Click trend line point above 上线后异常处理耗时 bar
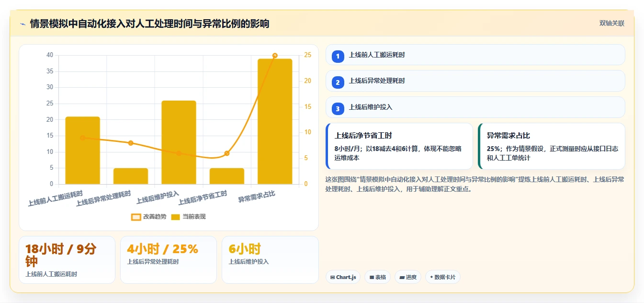This screenshot has width=644, height=303. pyautogui.click(x=131, y=143)
